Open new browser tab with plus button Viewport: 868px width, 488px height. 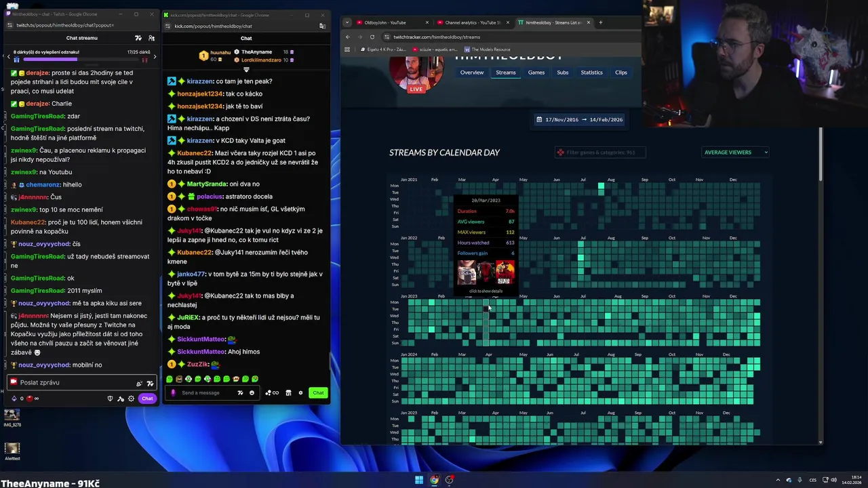pos(600,22)
